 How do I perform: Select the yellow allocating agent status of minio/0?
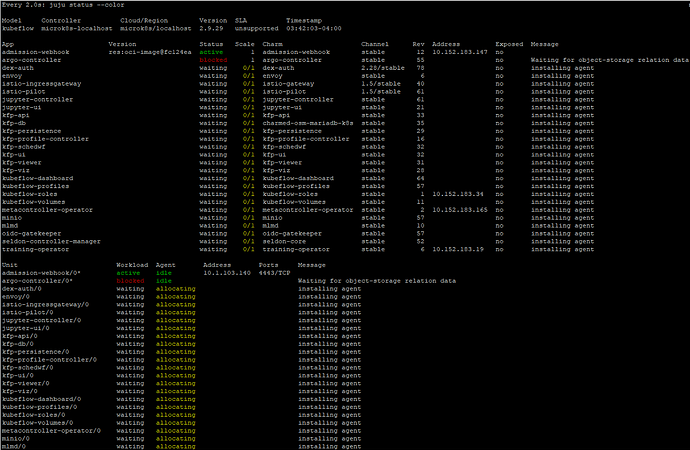point(176,439)
